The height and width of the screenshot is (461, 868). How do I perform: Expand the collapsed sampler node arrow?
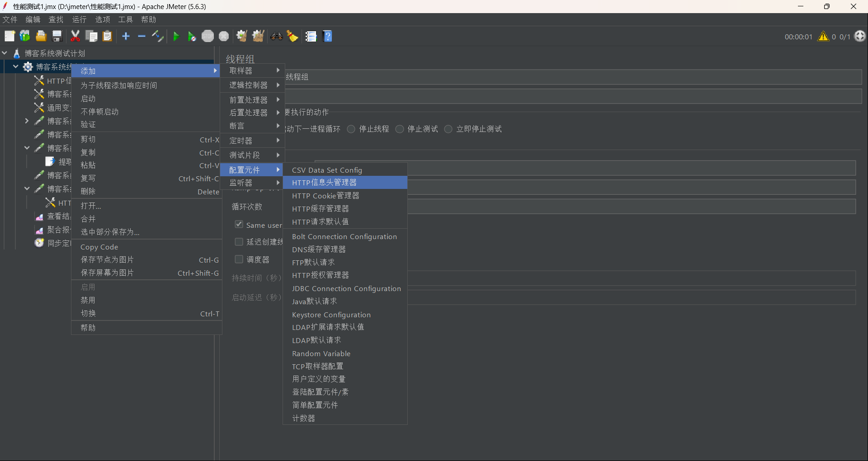(x=27, y=121)
